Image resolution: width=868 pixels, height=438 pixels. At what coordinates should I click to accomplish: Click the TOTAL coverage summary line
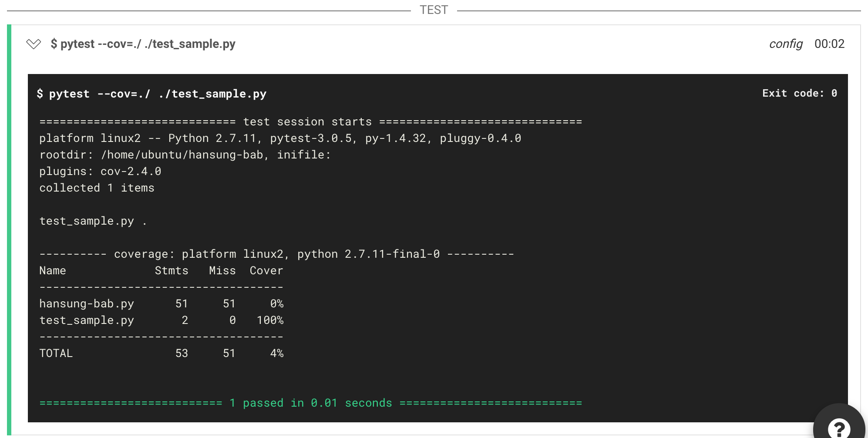161,353
